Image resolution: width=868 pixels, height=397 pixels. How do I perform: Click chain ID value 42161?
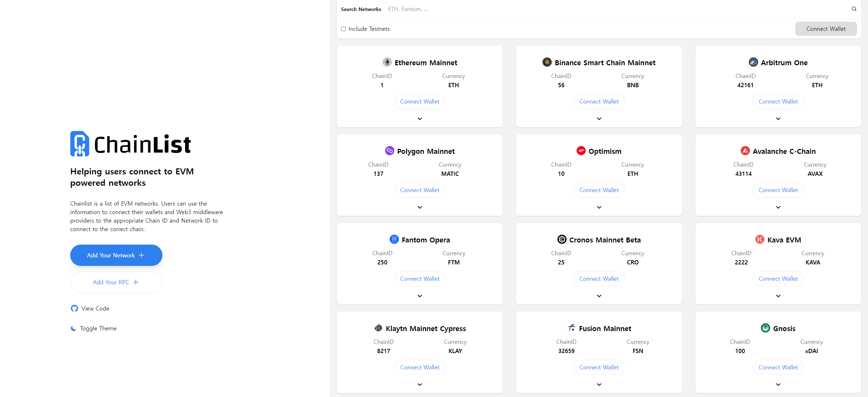pyautogui.click(x=745, y=85)
